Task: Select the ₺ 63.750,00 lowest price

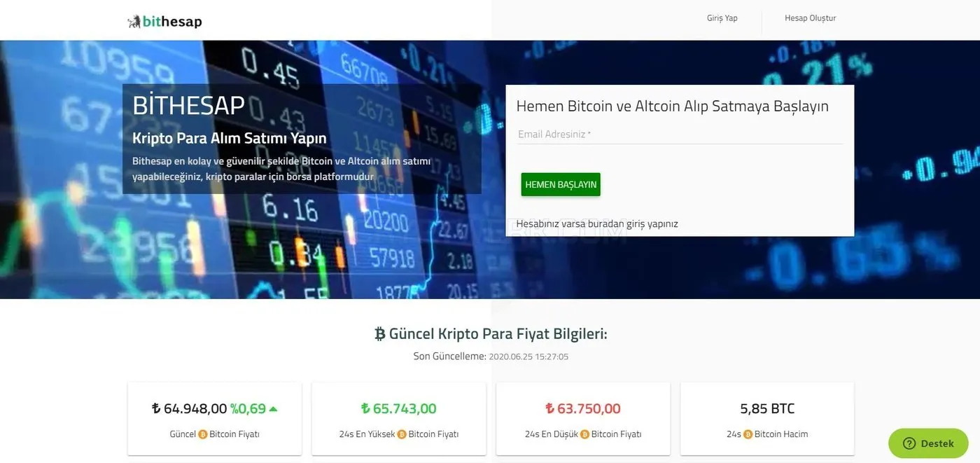Action: point(582,408)
